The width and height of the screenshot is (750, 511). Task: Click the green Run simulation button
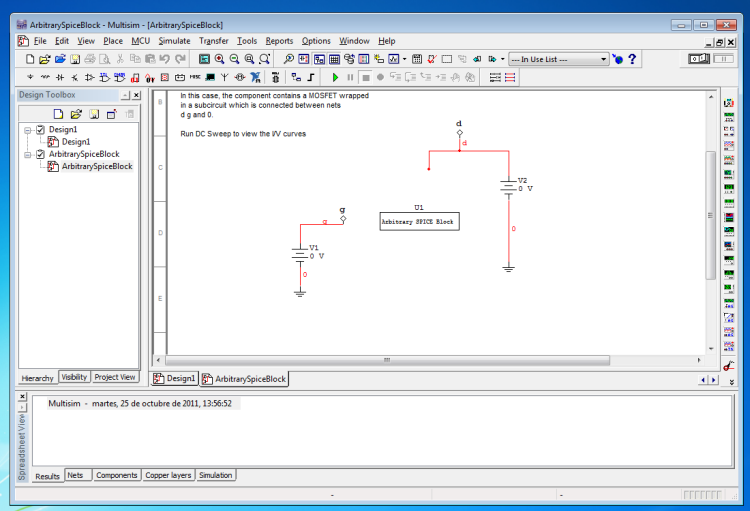click(x=335, y=77)
